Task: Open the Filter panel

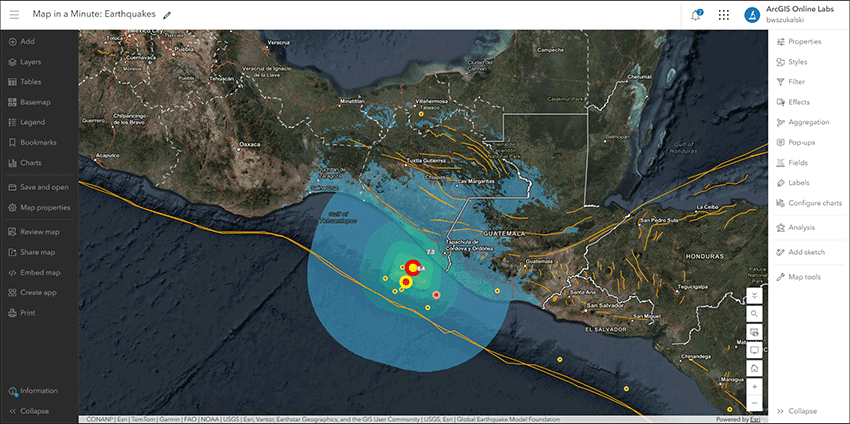Action: pyautogui.click(x=790, y=82)
